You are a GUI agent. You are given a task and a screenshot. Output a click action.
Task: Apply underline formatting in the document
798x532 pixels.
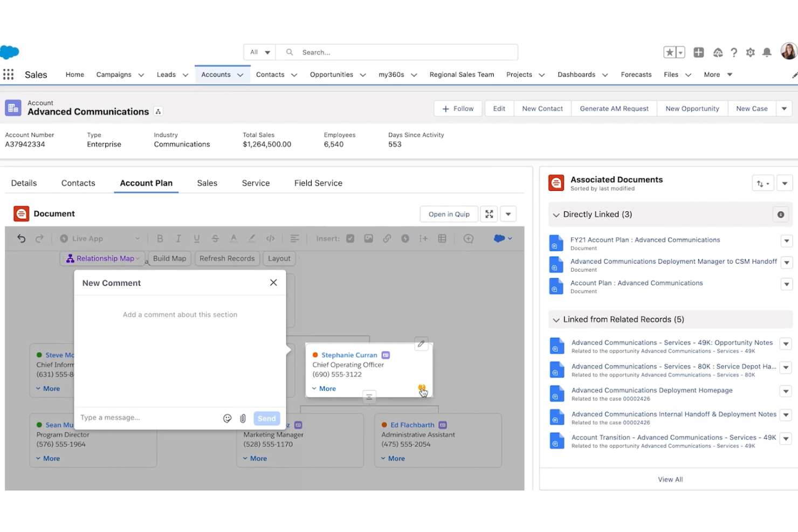coord(197,238)
